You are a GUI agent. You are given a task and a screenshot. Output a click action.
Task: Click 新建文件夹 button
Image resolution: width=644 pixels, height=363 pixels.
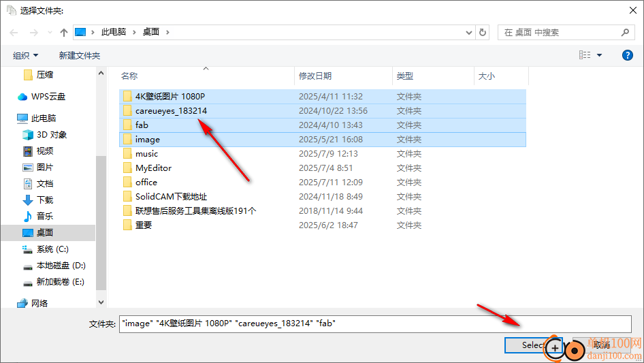pyautogui.click(x=79, y=55)
